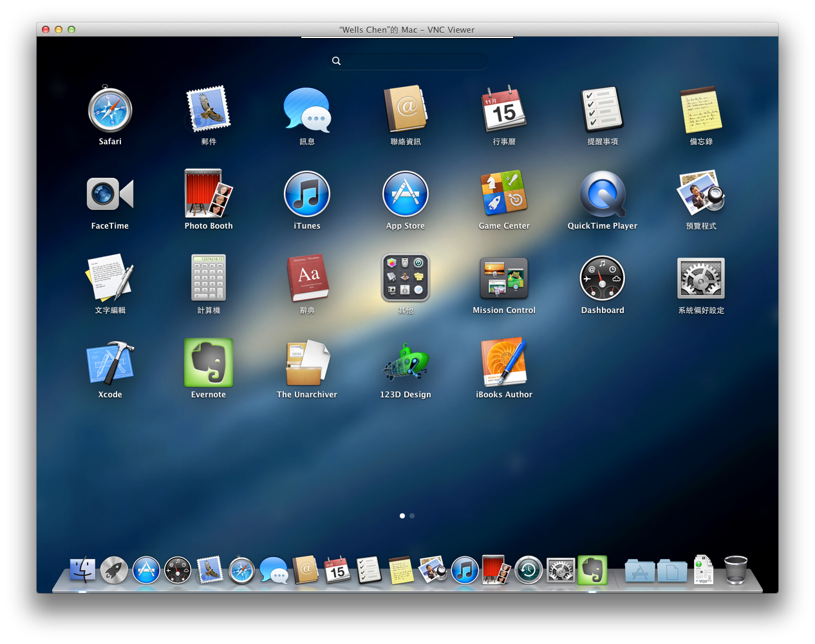
Task: Launch Xcode from Launchpad
Action: [x=110, y=363]
